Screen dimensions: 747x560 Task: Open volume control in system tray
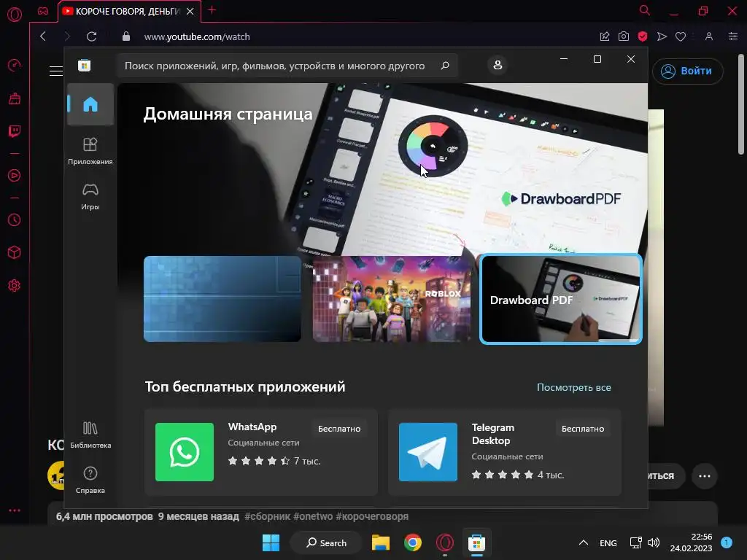tap(654, 542)
